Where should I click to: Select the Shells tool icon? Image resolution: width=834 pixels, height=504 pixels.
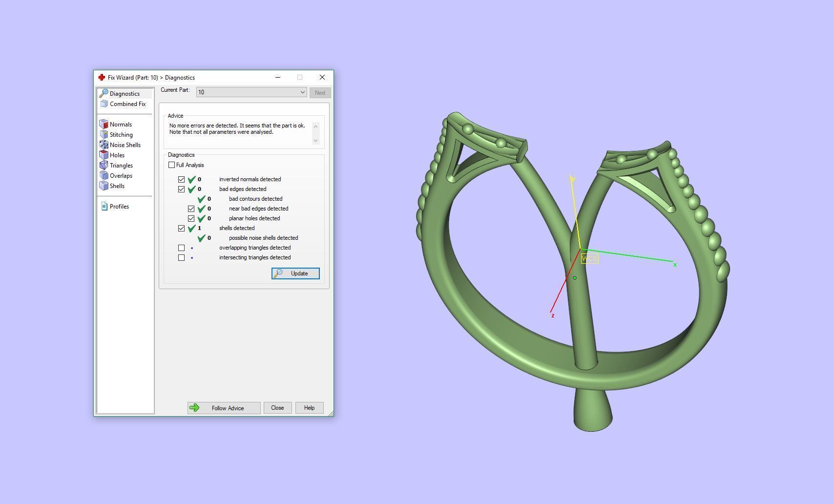(104, 186)
